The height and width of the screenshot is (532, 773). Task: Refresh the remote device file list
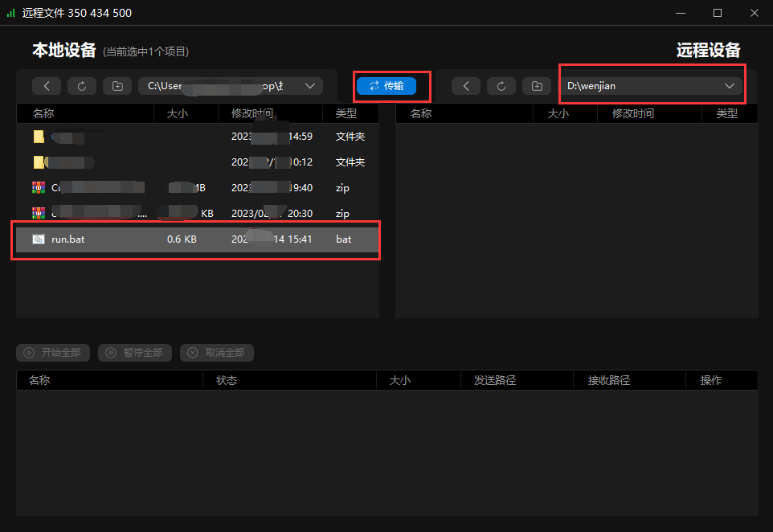[501, 86]
